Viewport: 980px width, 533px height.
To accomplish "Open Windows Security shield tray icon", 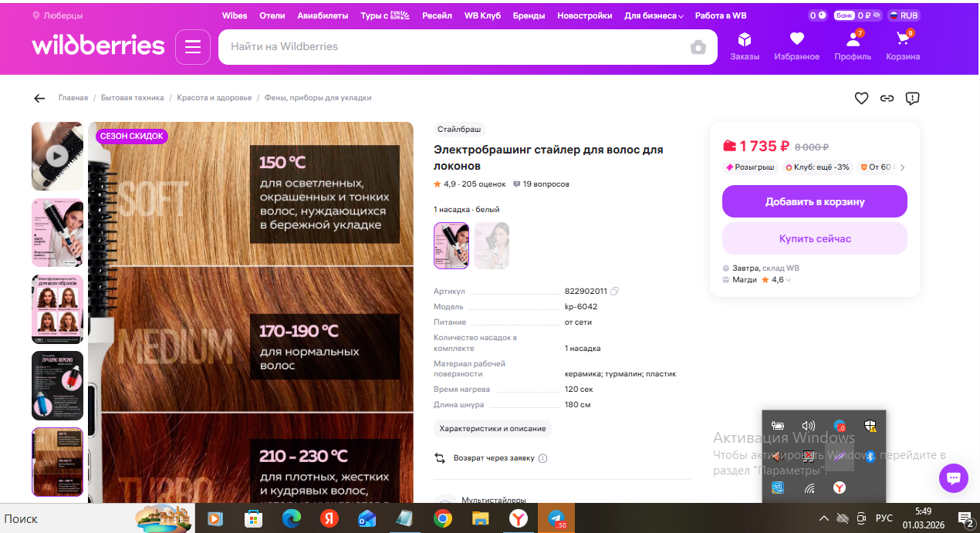I will pos(870,425).
